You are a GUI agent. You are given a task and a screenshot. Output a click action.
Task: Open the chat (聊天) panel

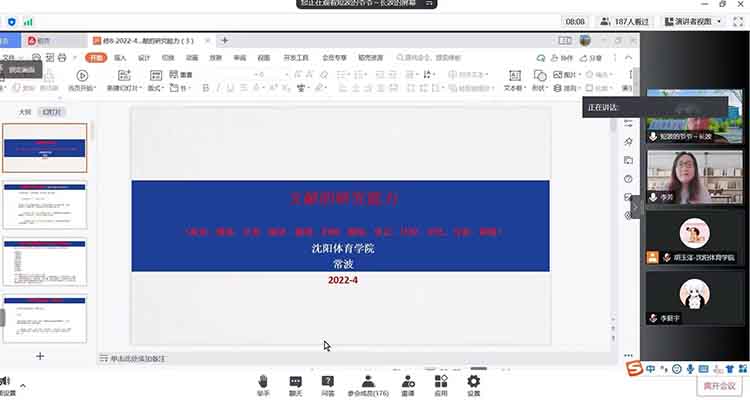pyautogui.click(x=296, y=384)
